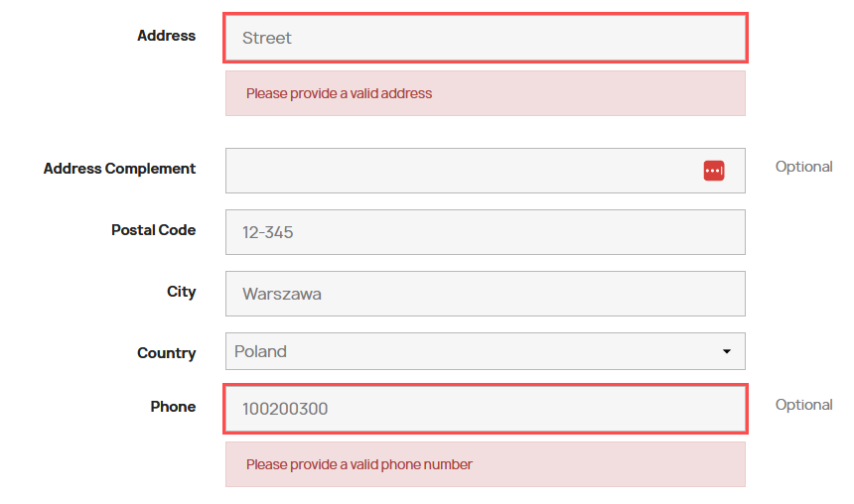Image resolution: width=854 pixels, height=504 pixels.
Task: Click the Postal Code label
Action: (x=153, y=230)
